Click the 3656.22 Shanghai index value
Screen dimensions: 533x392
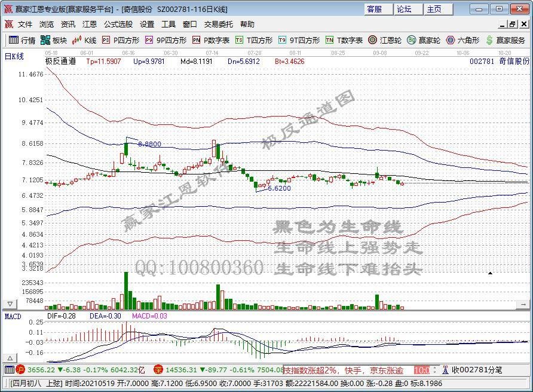pos(41,369)
